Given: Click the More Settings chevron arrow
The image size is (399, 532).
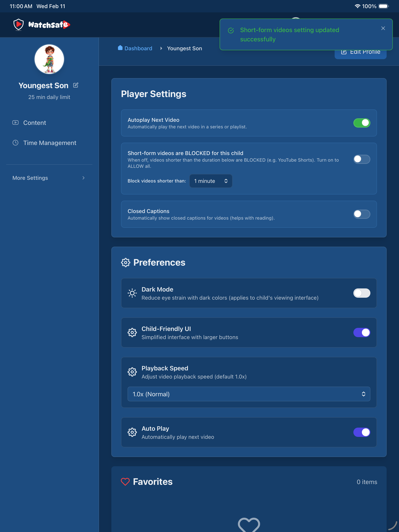Looking at the screenshot, I should [84, 178].
